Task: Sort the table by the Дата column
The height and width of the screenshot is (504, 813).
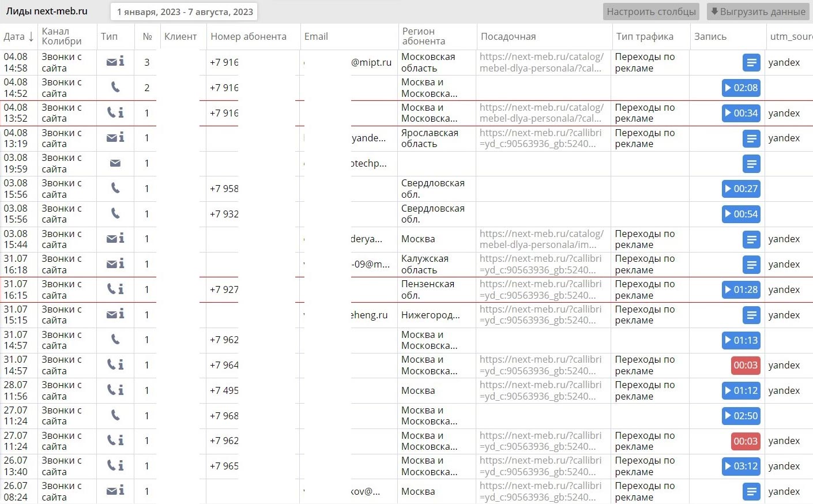Action: point(18,37)
